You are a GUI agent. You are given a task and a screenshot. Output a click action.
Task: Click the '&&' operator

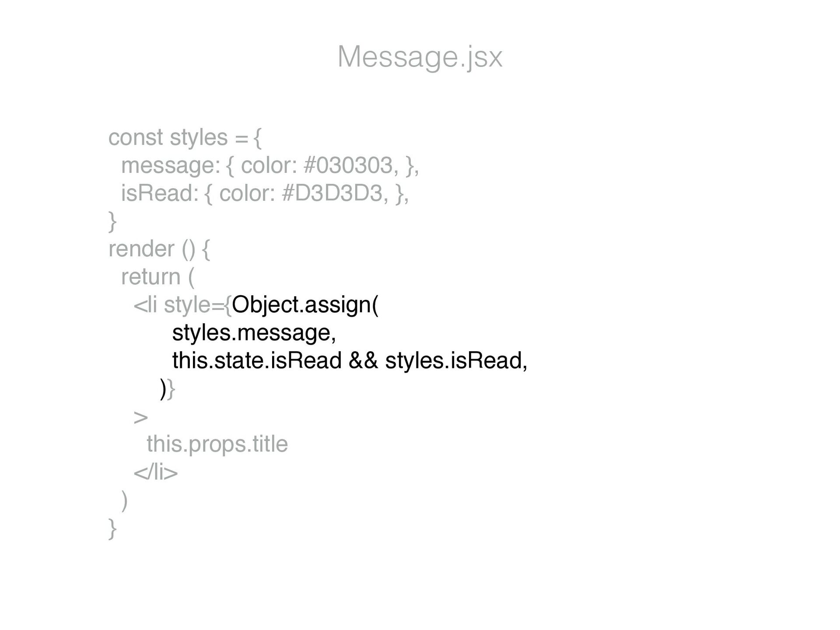point(363,360)
